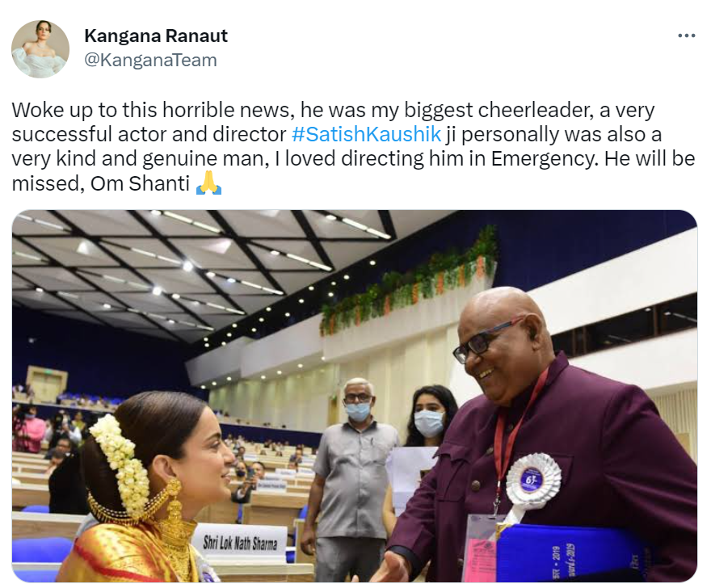The height and width of the screenshot is (588, 711).
Task: Click the blue folder held by the man
Action: (x=571, y=554)
